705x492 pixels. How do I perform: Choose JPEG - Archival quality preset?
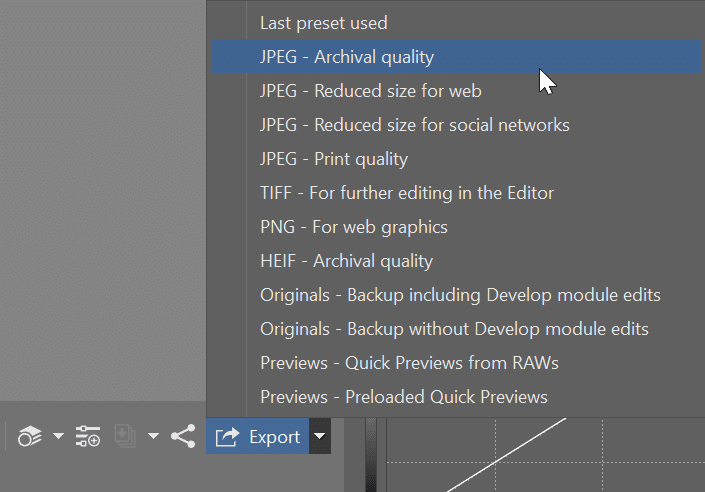(456, 56)
